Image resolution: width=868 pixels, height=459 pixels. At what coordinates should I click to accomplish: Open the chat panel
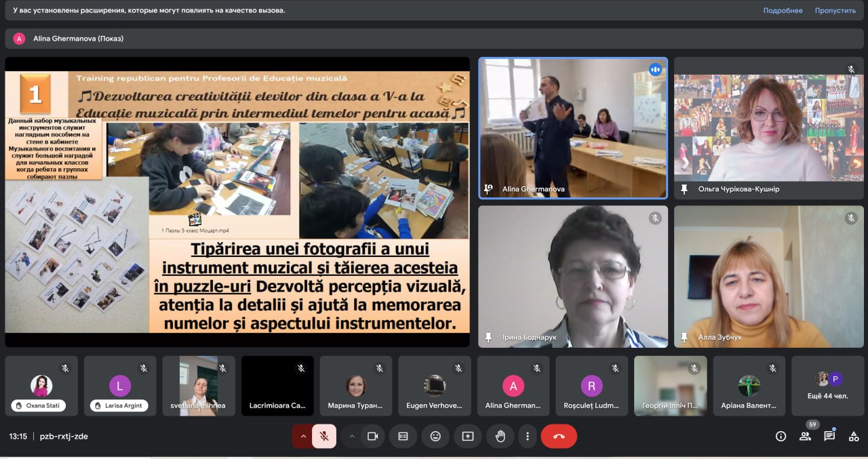(x=829, y=437)
